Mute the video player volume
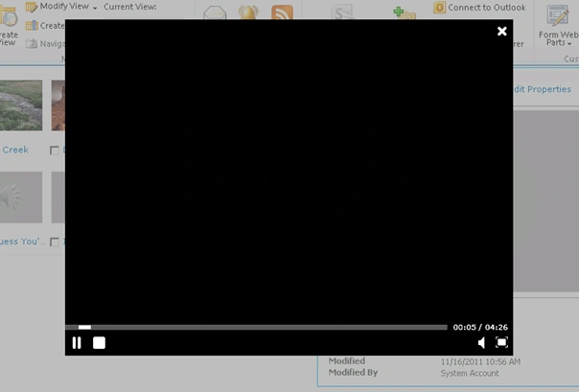 (x=481, y=343)
